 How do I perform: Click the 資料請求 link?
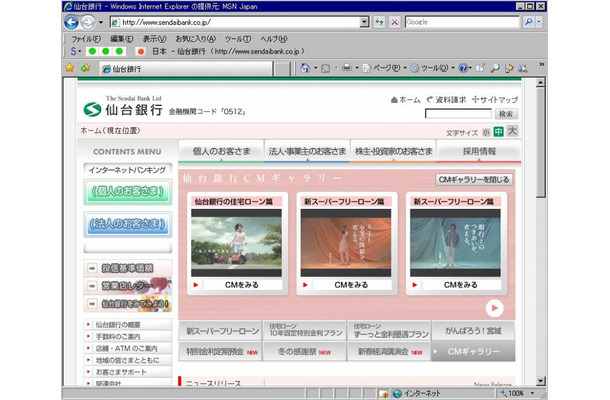(446, 100)
